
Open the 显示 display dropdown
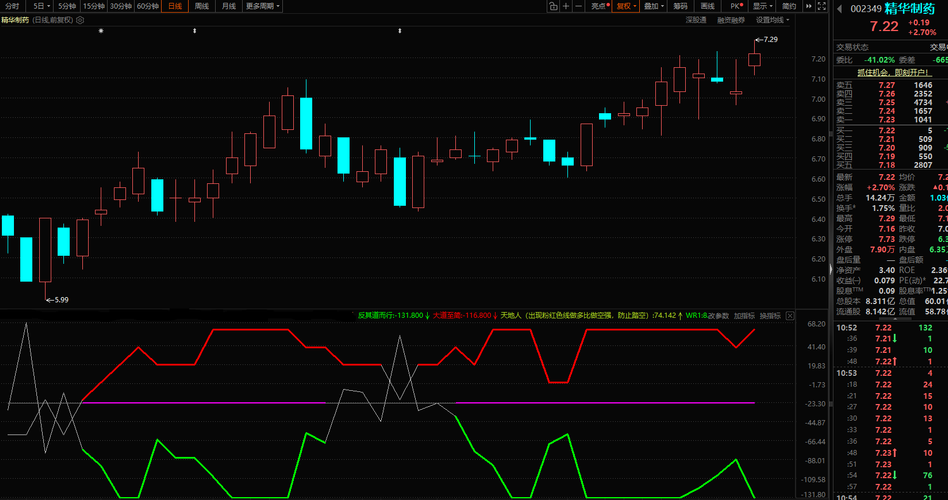click(x=762, y=6)
